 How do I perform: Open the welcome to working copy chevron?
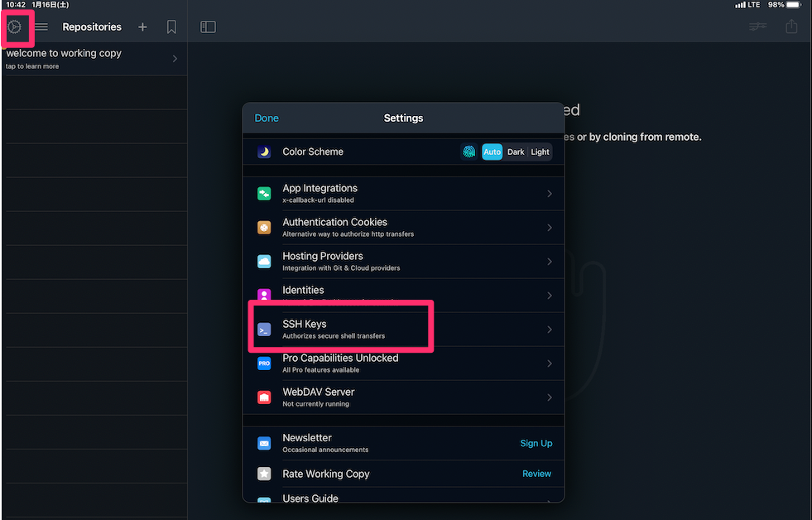175,59
